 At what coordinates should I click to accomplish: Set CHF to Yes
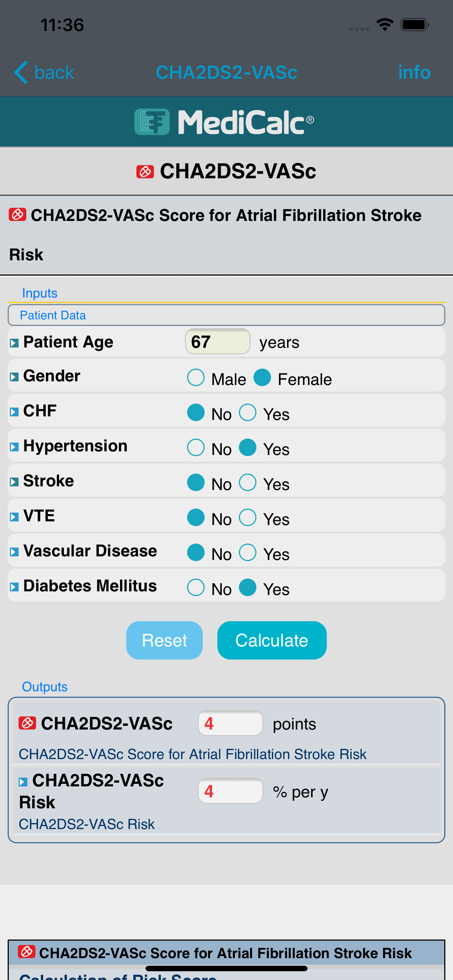pos(248,413)
